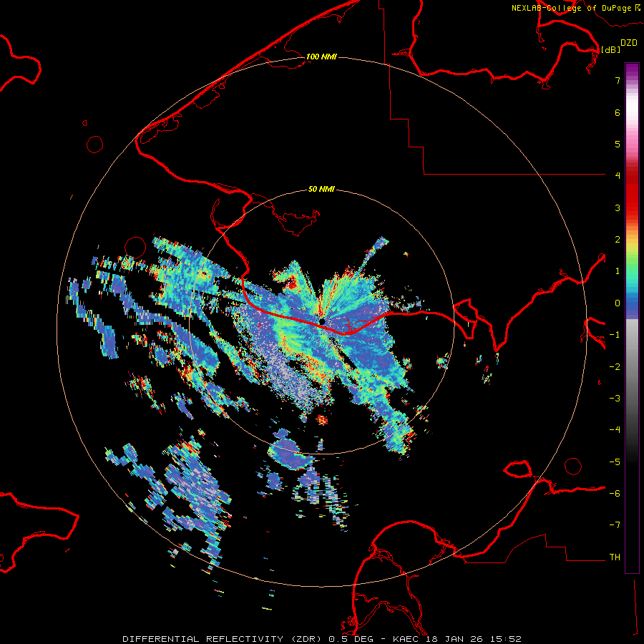Click the 2 value on the color scale

[618, 240]
